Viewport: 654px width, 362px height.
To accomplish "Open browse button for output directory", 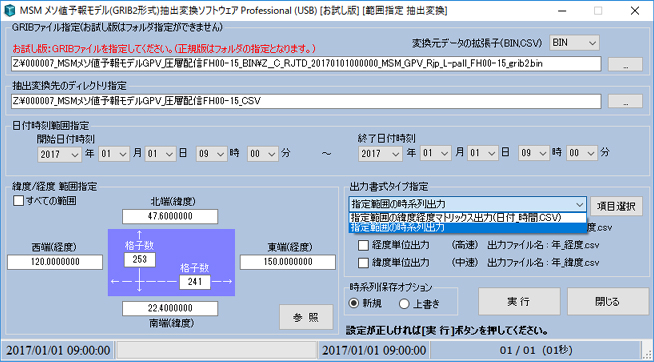I will [625, 101].
